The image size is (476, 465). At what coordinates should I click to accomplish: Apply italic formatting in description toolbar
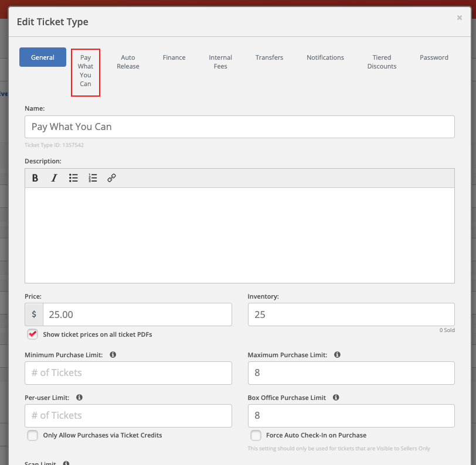54,178
